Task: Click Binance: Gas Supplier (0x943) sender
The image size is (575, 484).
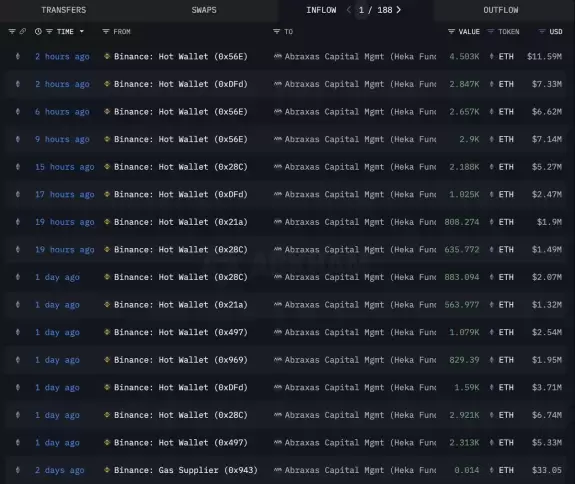Action: coord(186,470)
